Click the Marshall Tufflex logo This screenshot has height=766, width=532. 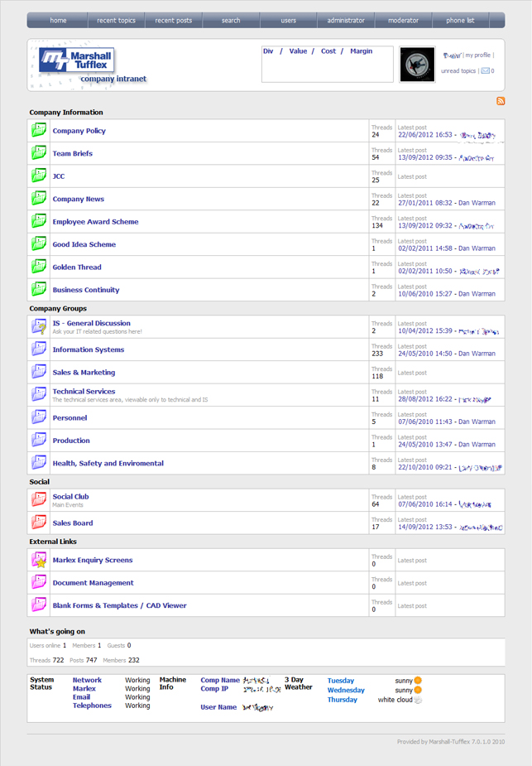pos(77,60)
